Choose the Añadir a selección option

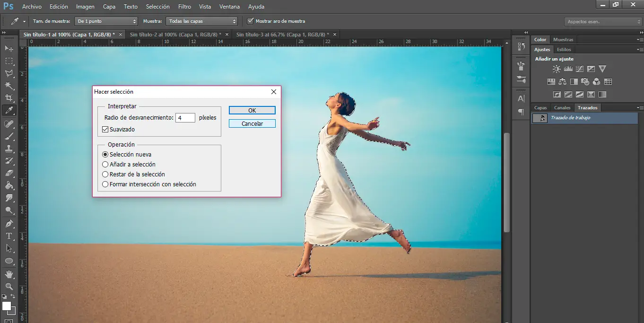click(x=105, y=165)
